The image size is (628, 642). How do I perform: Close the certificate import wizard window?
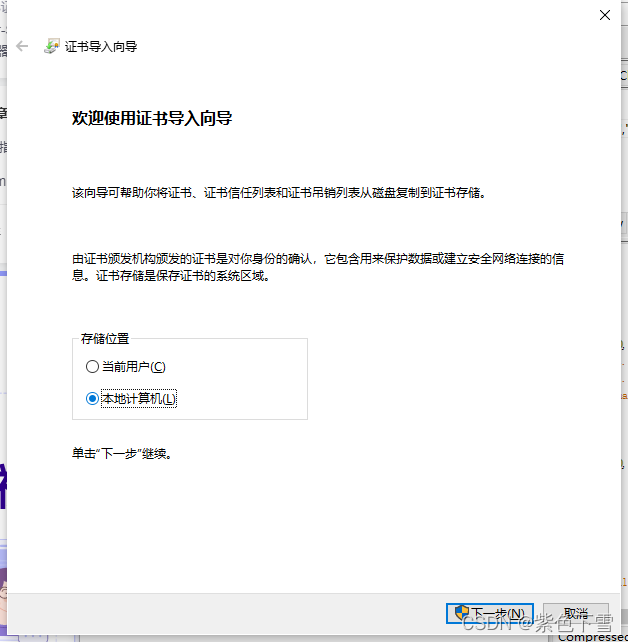605,15
